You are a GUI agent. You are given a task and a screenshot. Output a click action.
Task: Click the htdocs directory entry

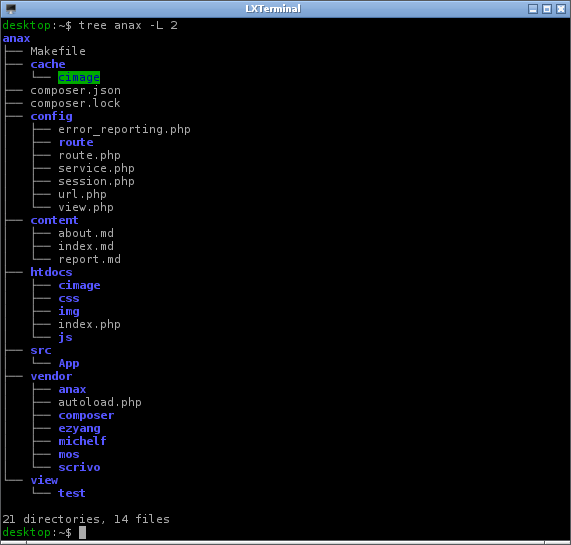51,272
